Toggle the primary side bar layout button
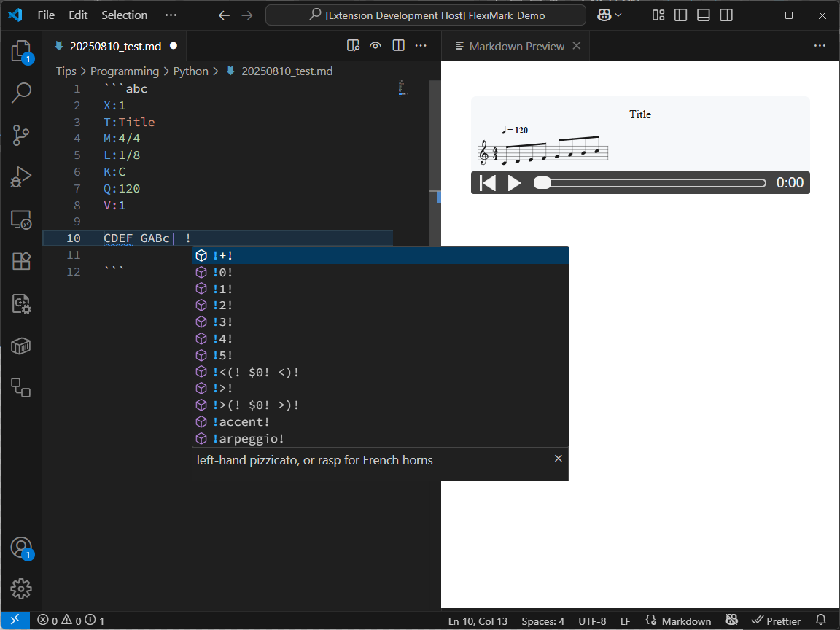 pos(680,15)
